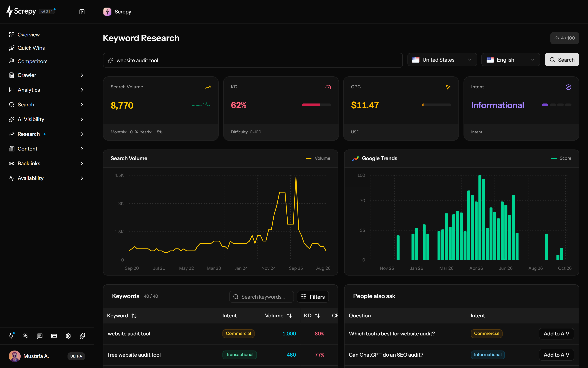This screenshot has height=368, width=588.
Task: Click the CPC level indicator bar
Action: [436, 105]
